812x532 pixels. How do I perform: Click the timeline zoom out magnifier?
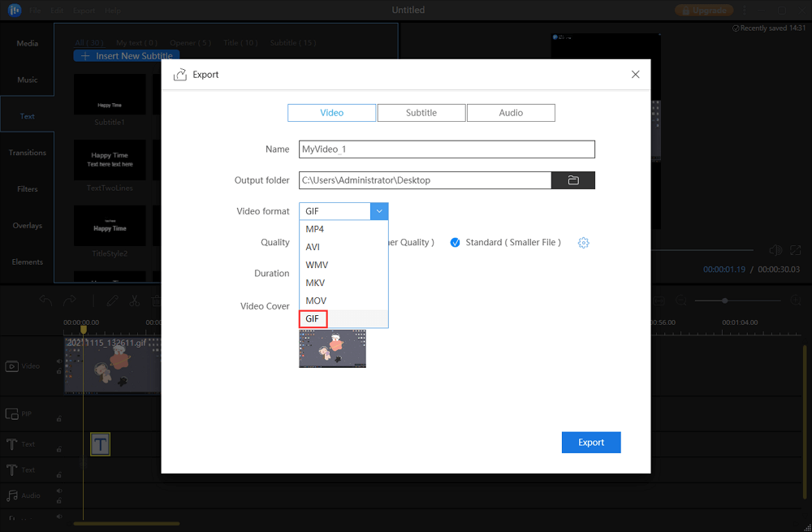coord(681,301)
